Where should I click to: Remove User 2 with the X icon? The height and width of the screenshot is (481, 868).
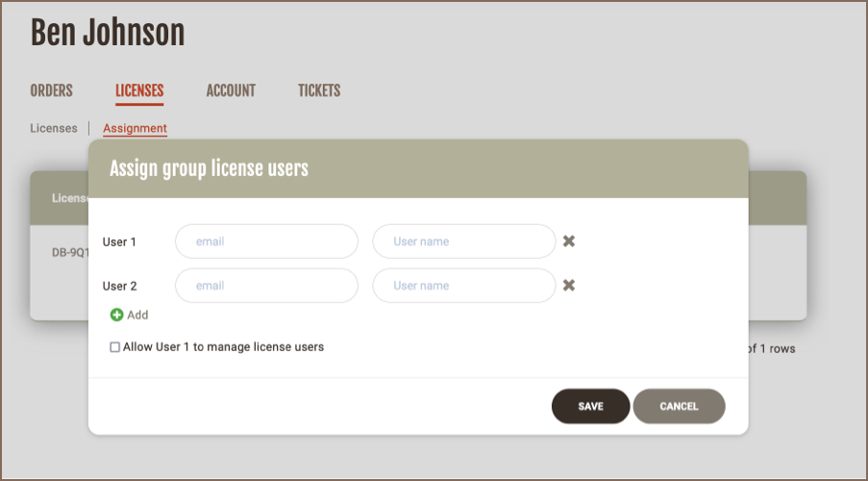point(569,286)
